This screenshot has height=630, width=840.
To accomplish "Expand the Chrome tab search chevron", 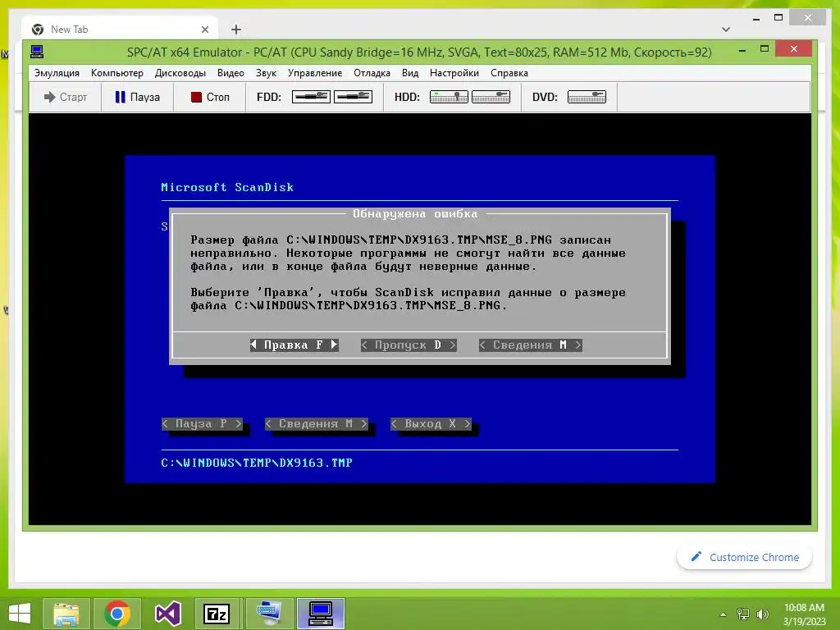I will point(726,30).
